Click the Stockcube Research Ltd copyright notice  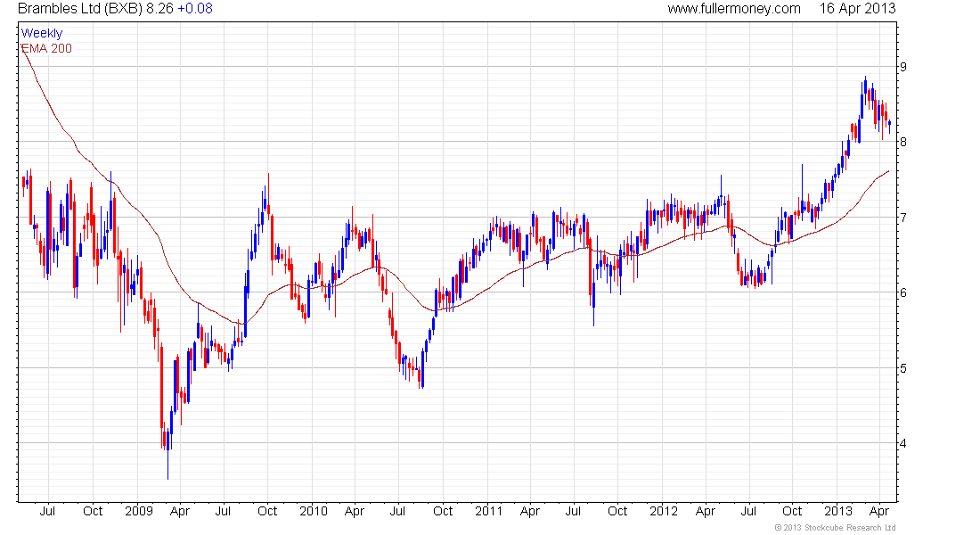(835, 528)
